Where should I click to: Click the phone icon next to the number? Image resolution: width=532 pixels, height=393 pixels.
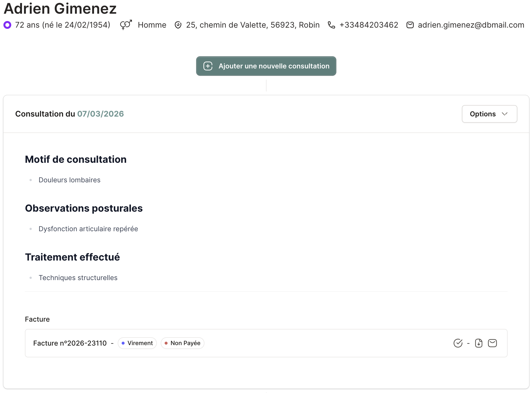(x=331, y=25)
